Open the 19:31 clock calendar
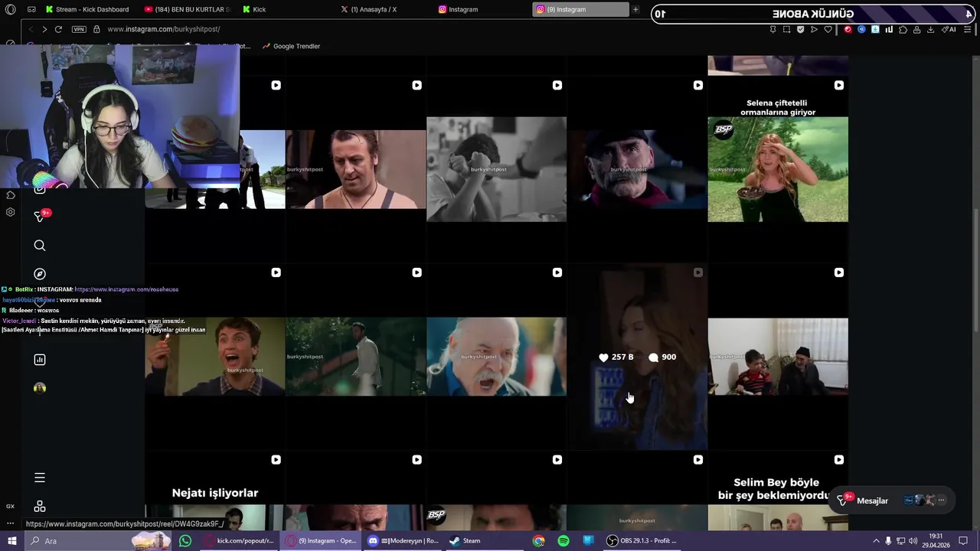The width and height of the screenshot is (980, 551). click(x=936, y=541)
